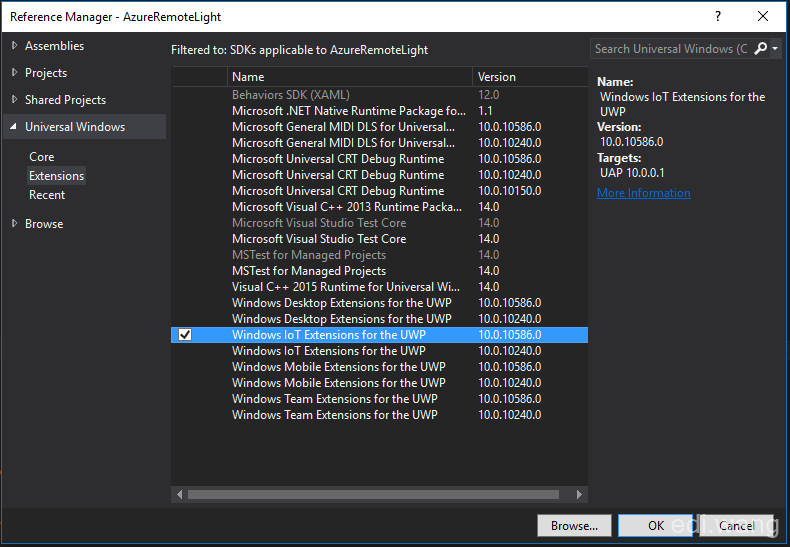
Task: Click the Search Universal Windows field
Action: [671, 49]
